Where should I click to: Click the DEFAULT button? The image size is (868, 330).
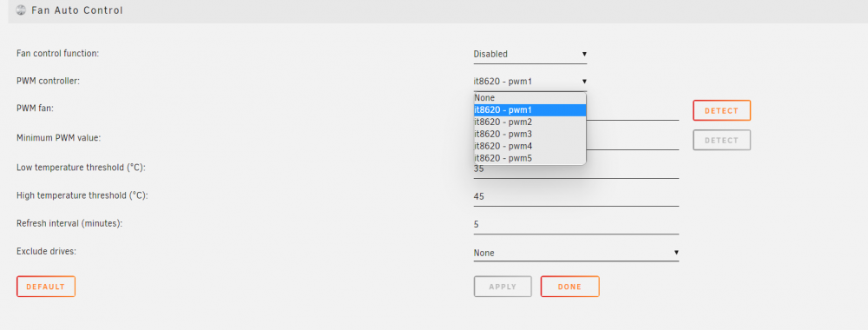pyautogui.click(x=46, y=287)
